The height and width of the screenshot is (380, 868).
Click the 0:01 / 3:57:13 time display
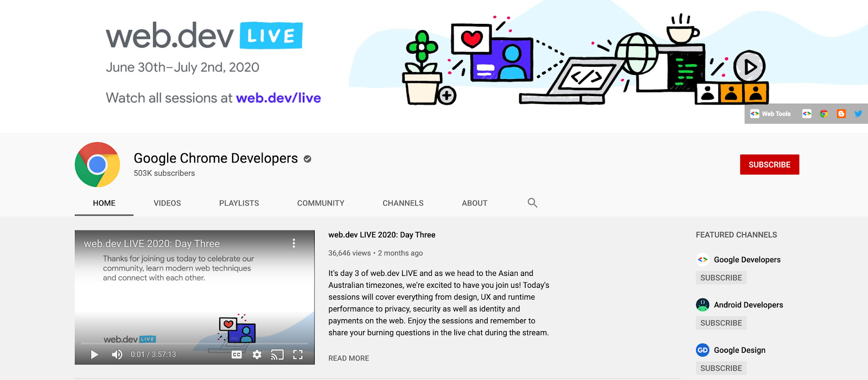pos(154,355)
